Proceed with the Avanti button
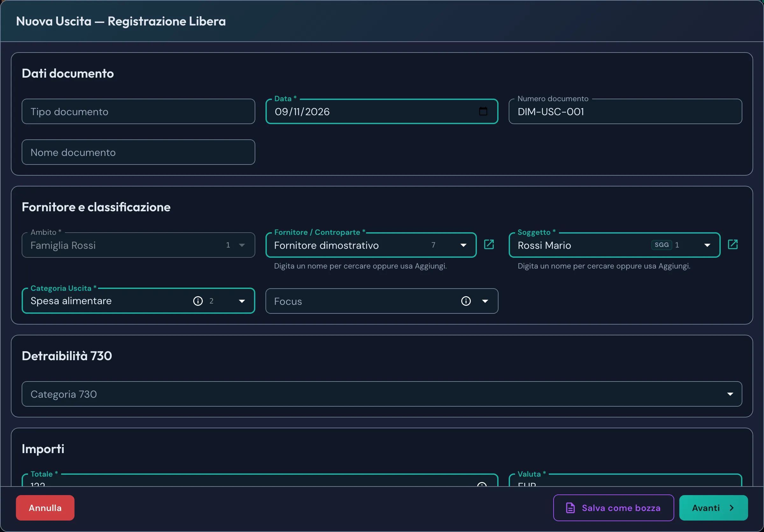Image resolution: width=764 pixels, height=532 pixels. point(713,508)
